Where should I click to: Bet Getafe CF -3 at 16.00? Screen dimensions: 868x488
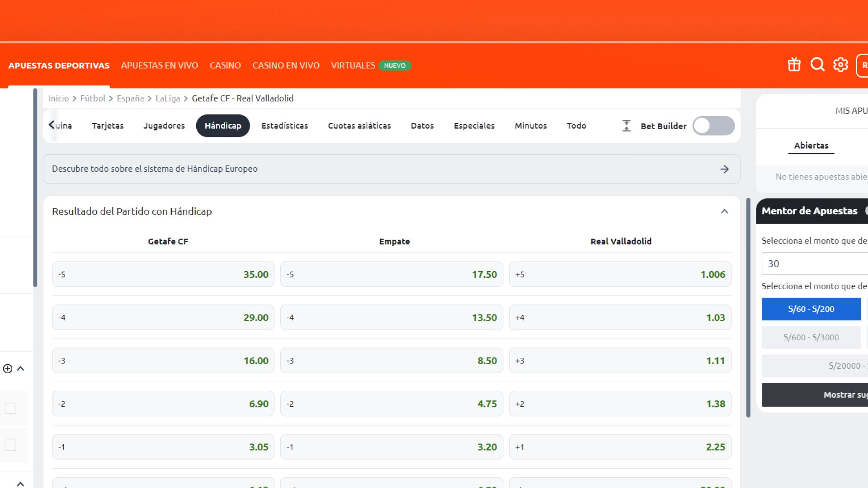(x=163, y=361)
